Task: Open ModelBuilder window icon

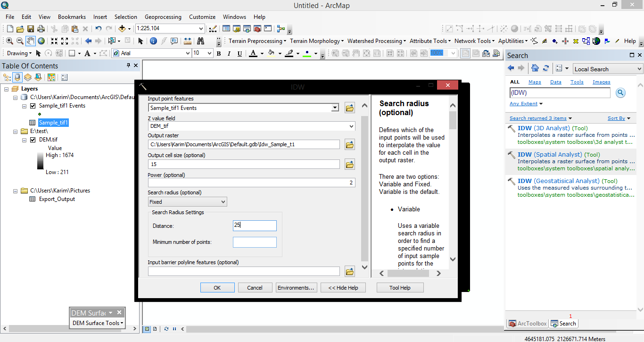Action: (281, 29)
